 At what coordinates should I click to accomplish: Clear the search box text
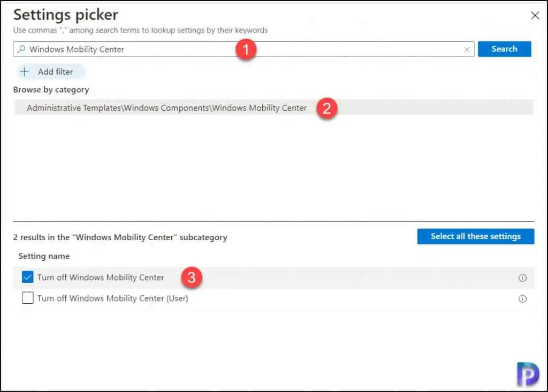467,50
